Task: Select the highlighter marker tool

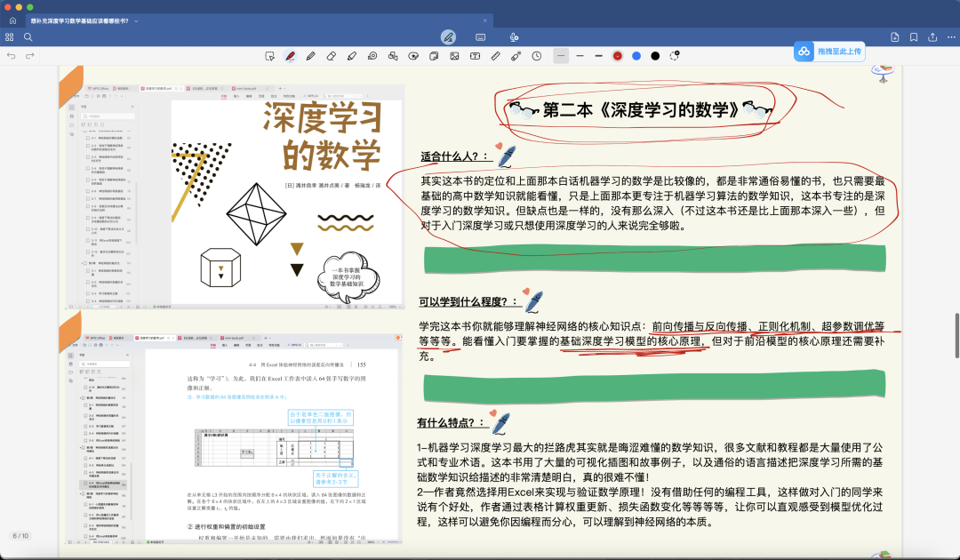Action: click(351, 56)
